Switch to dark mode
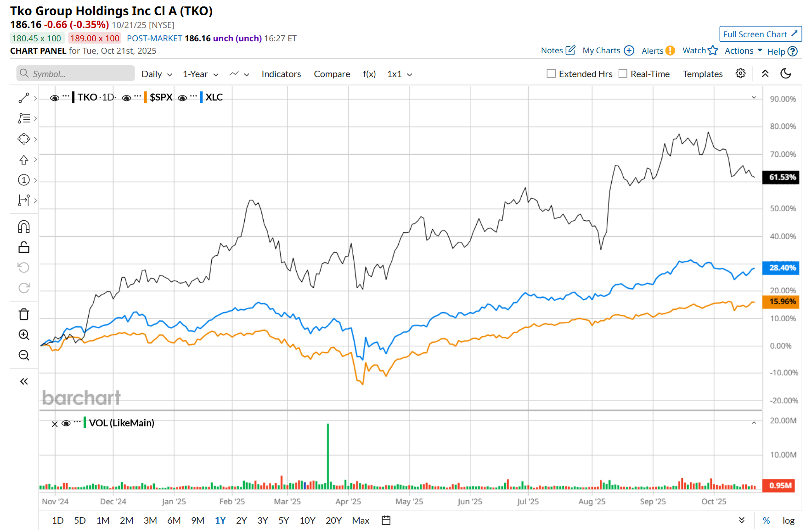The height and width of the screenshot is (531, 812). click(x=786, y=73)
